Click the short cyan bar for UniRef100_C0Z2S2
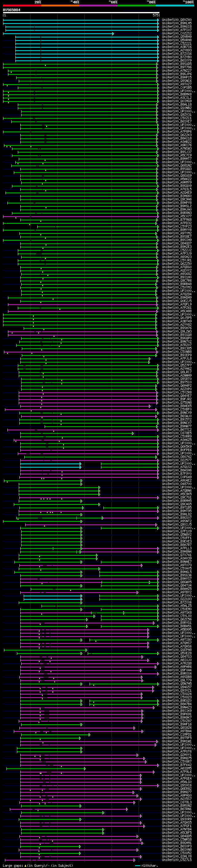 [x=58, y=34]
